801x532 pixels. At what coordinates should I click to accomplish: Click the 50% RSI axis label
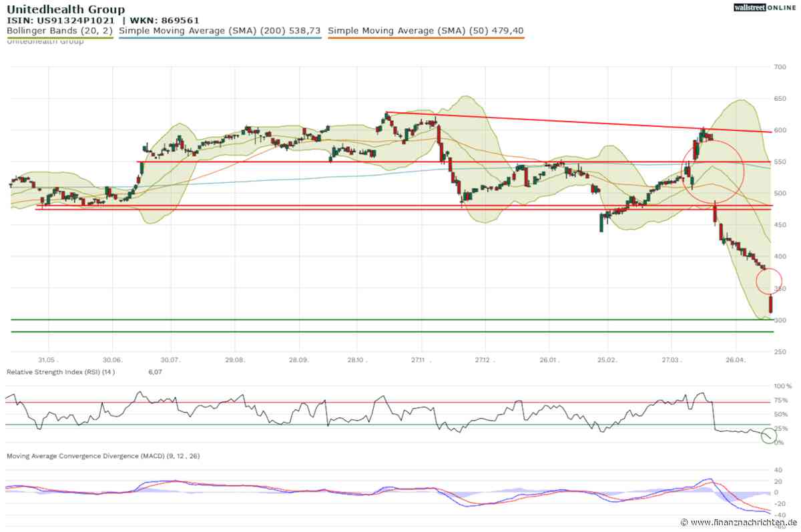[780, 415]
